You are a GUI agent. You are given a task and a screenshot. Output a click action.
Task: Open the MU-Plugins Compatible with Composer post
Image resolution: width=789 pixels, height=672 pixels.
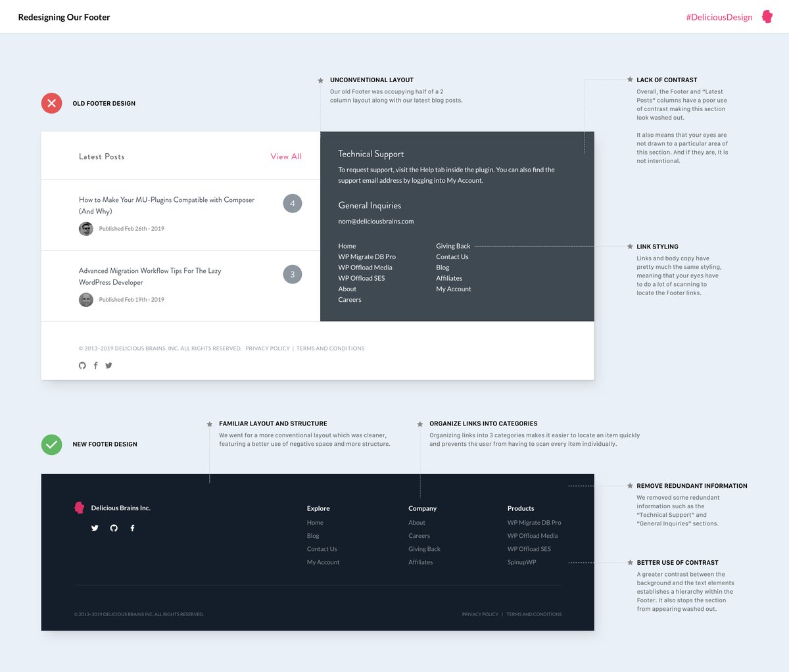pos(166,205)
